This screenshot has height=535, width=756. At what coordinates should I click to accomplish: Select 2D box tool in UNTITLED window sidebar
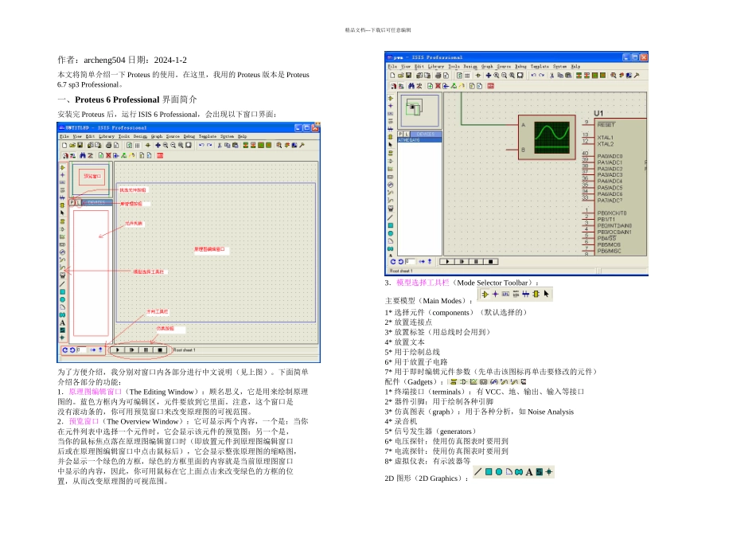[62, 292]
